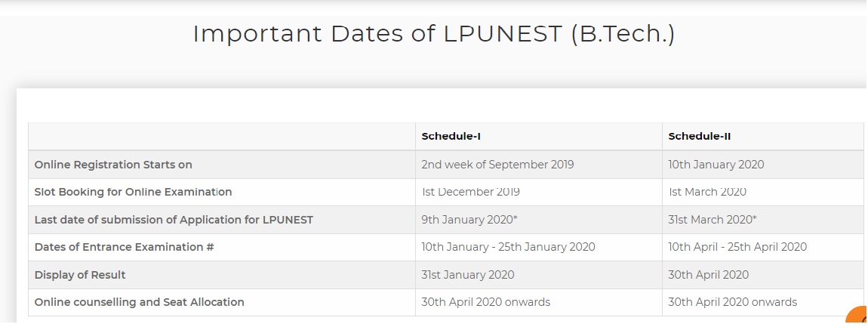Select the Ist March 2020 cell
The width and height of the screenshot is (868, 327).
click(x=707, y=192)
